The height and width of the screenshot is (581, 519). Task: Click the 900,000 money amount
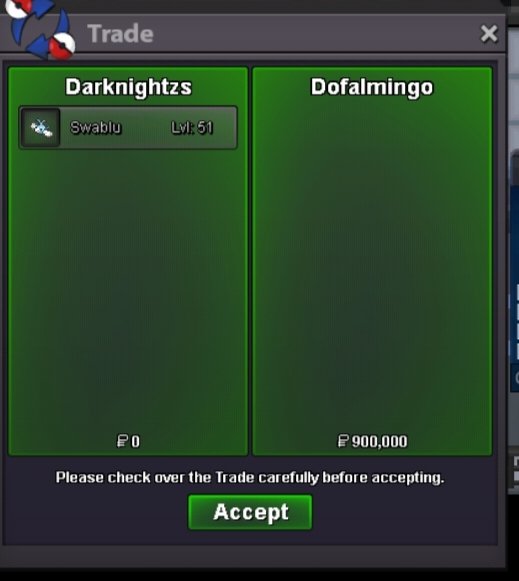379,441
